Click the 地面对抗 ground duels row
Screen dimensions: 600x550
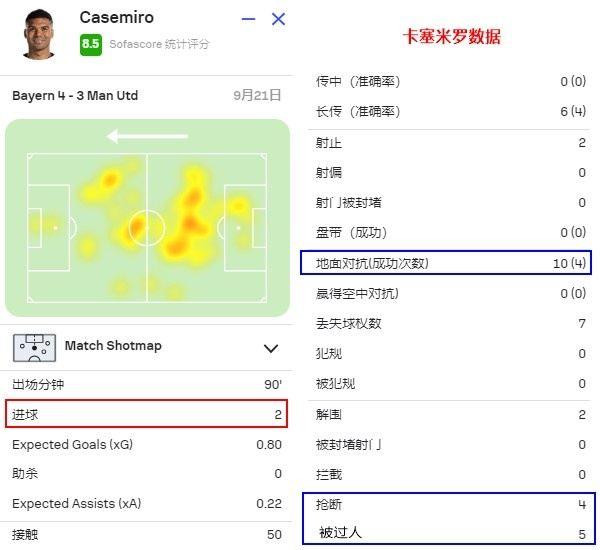click(x=446, y=263)
